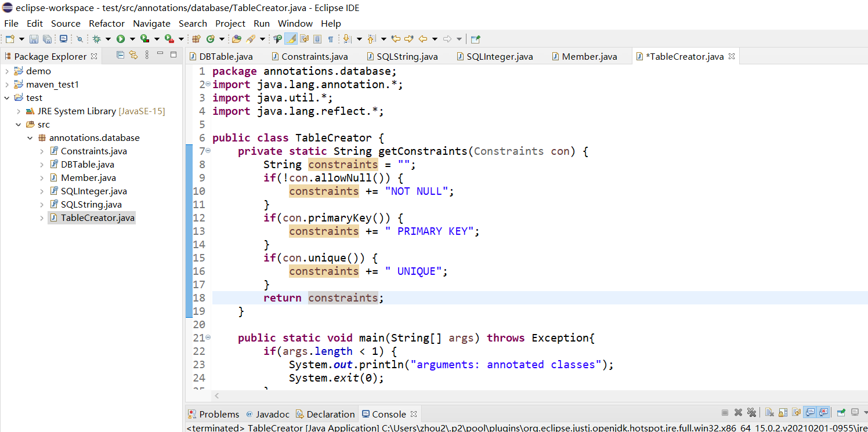The image size is (868, 432).
Task: Expand the maven_test1 project node
Action: click(x=7, y=85)
